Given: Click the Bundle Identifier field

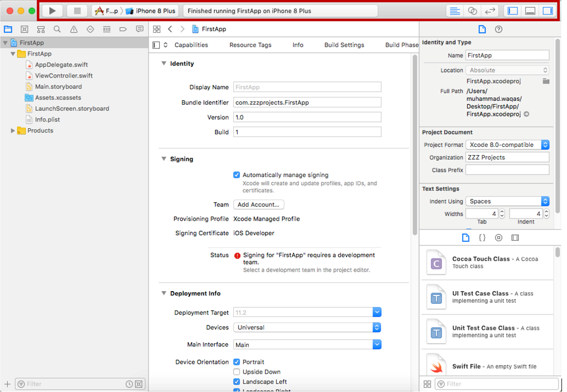Looking at the screenshot, I should (307, 103).
